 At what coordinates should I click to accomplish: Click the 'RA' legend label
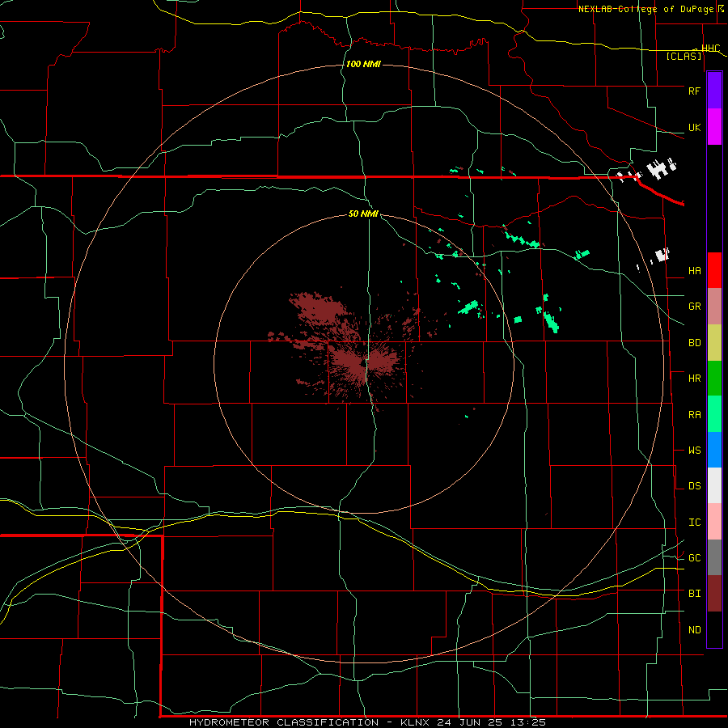[694, 415]
